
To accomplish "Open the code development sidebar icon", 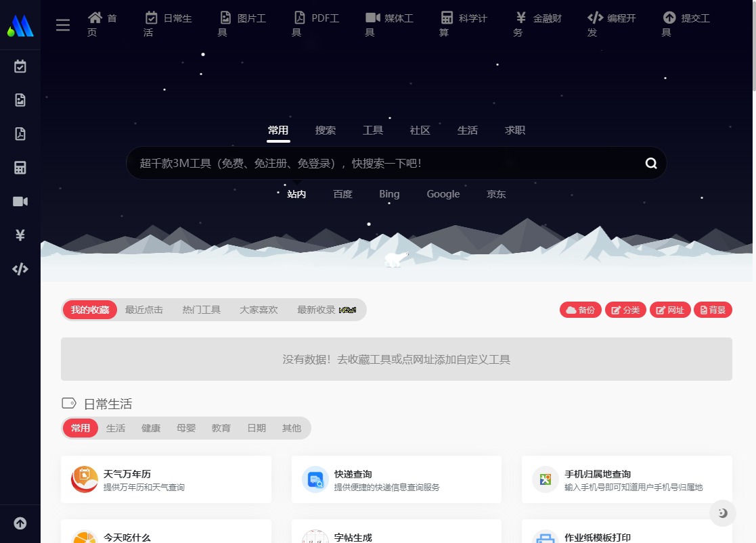I will pyautogui.click(x=20, y=269).
